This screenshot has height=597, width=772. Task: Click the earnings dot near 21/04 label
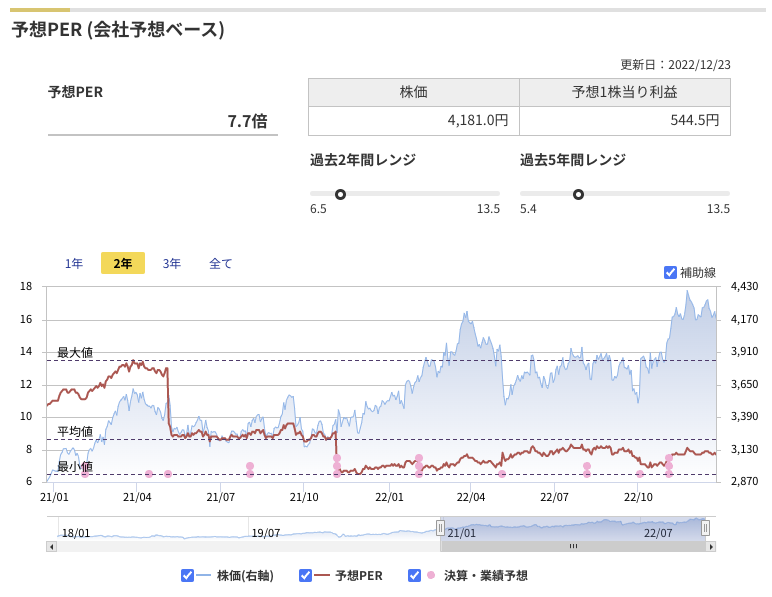tap(149, 474)
